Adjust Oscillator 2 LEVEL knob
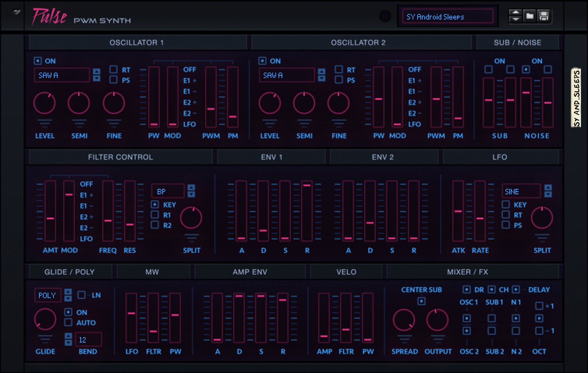 coord(269,103)
